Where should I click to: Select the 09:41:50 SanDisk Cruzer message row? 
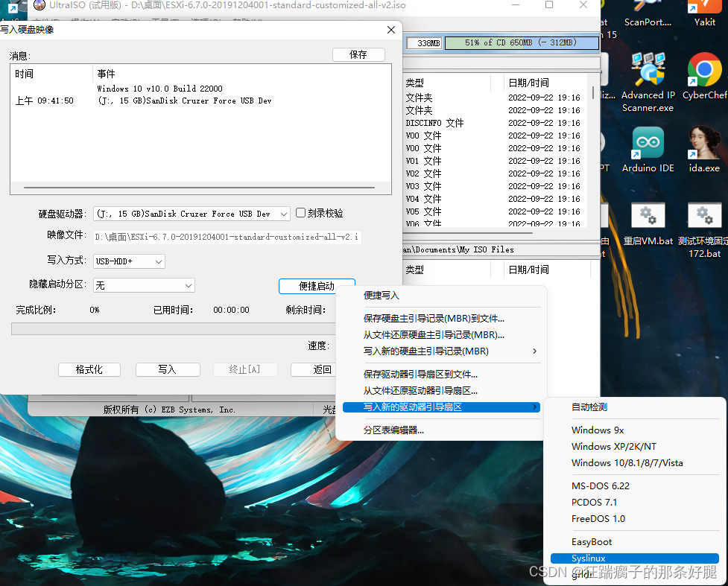[144, 101]
